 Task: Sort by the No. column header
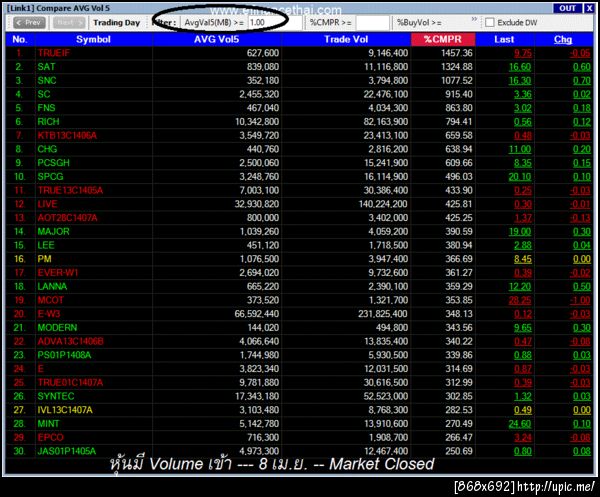tap(20, 39)
